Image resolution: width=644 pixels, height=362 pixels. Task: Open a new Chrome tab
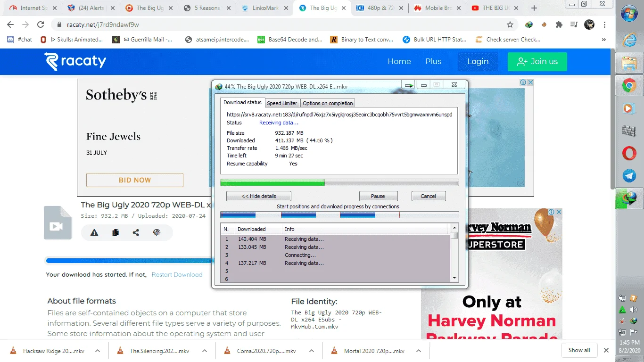pos(534,8)
